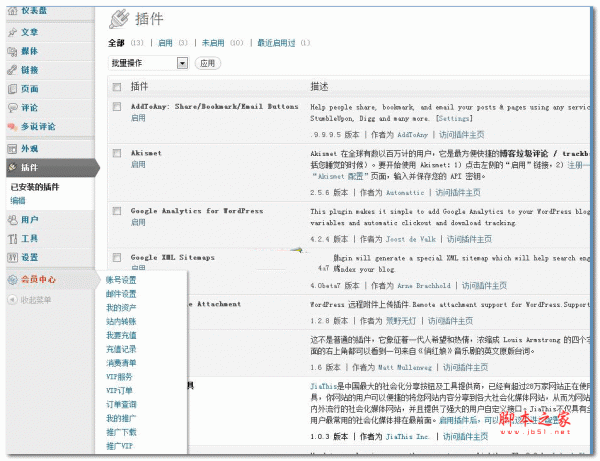Select 推广下载 in member center flyout
Viewport: 600px width, 461px height.
pos(121,432)
